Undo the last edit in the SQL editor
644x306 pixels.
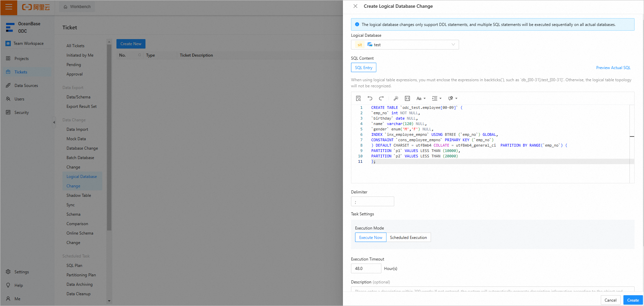coord(370,98)
